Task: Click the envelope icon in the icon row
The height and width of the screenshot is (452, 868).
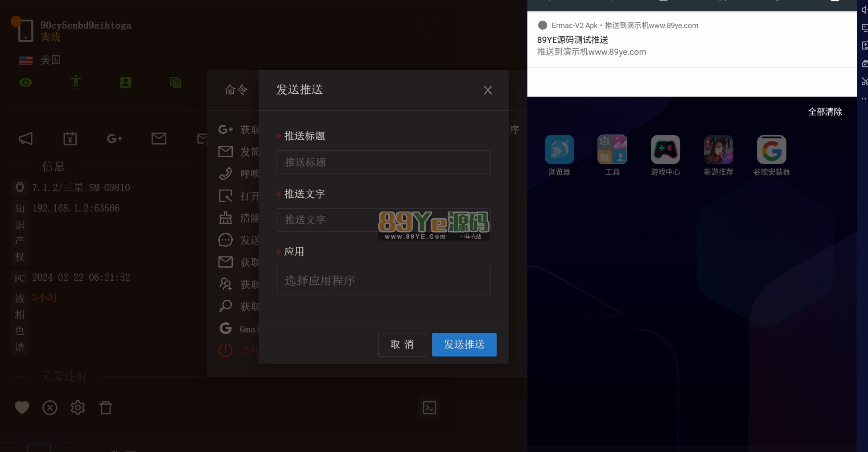Action: [159, 139]
